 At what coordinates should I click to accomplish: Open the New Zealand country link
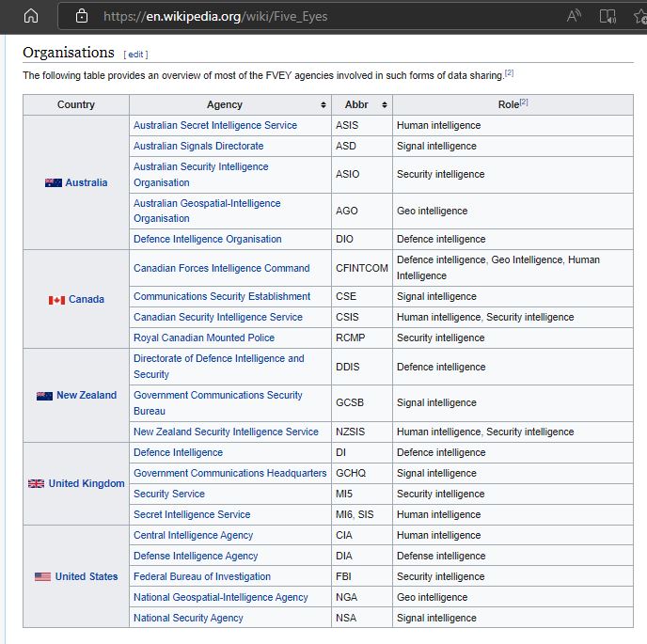point(87,395)
